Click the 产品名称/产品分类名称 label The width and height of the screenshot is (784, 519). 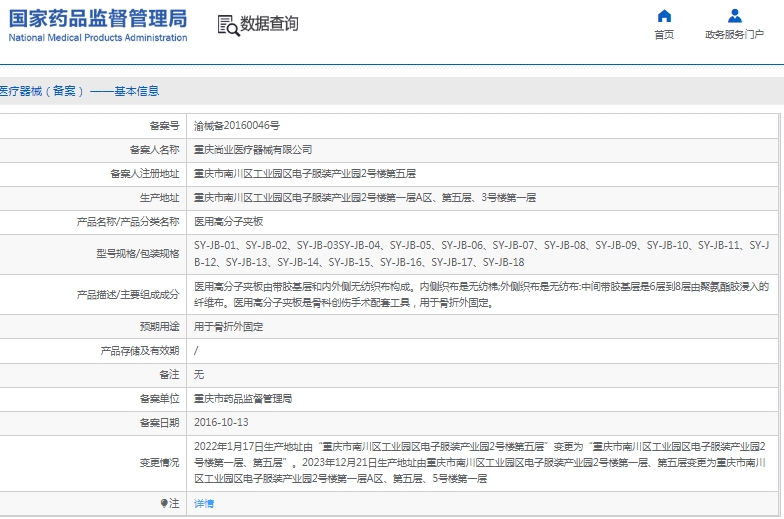tap(128, 222)
